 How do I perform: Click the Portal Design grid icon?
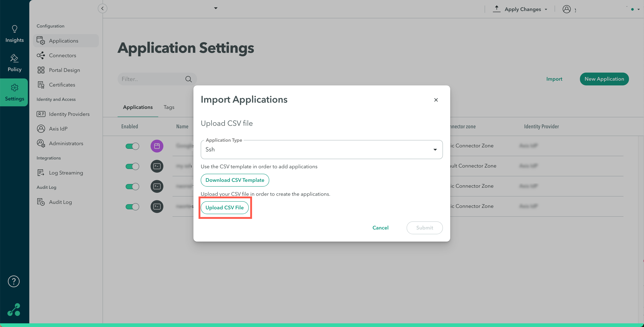pos(41,70)
